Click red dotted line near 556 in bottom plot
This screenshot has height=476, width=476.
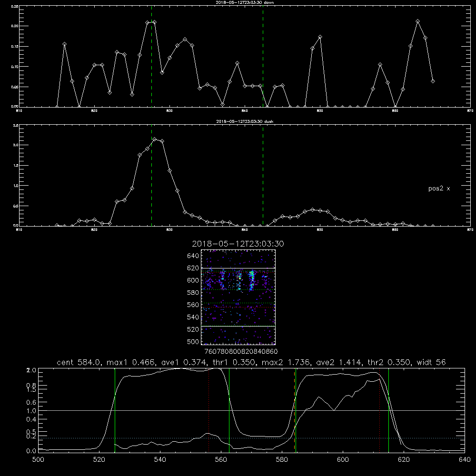(x=209, y=410)
